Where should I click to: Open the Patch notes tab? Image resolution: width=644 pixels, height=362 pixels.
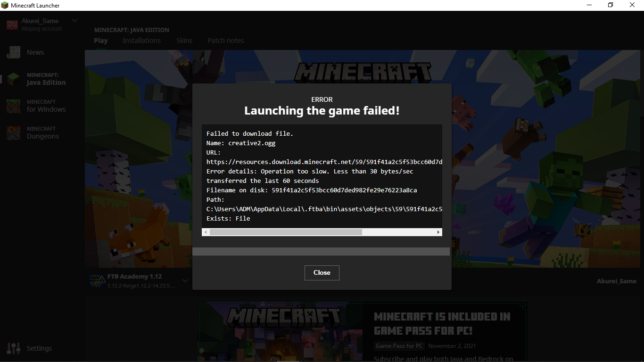pos(225,41)
